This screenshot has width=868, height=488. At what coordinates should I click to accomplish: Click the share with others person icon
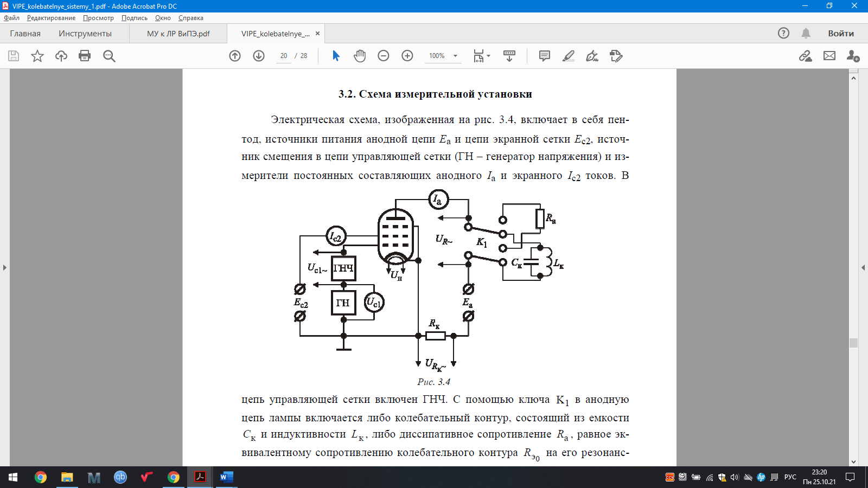coord(853,56)
